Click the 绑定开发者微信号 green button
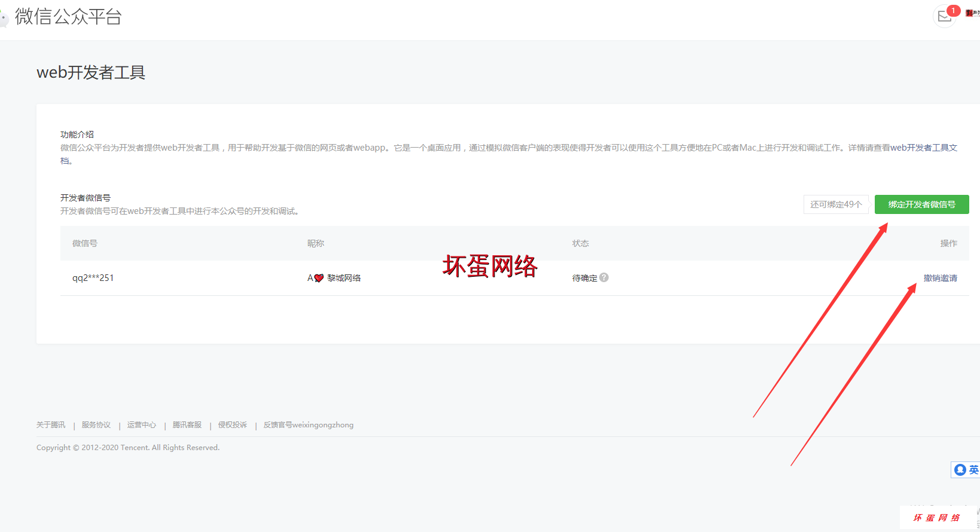The height and width of the screenshot is (532, 980). pos(921,204)
